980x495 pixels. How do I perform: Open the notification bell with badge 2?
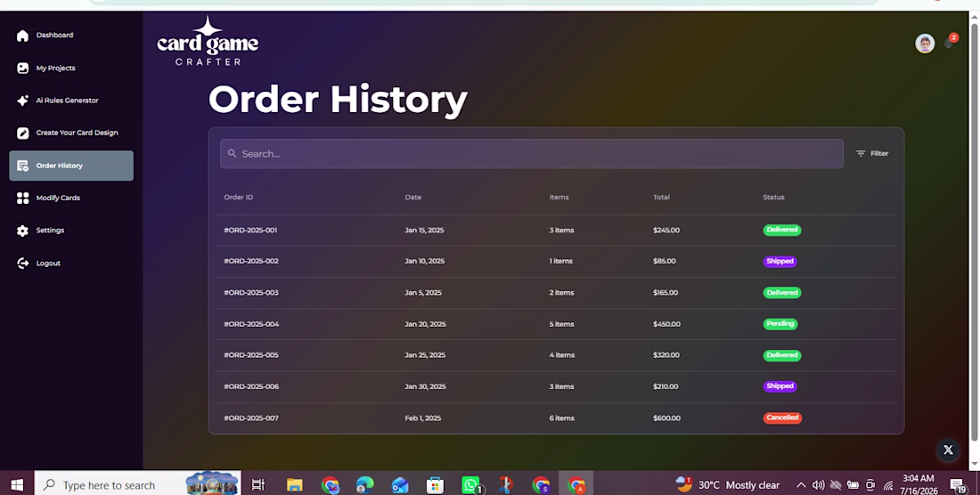[950, 42]
